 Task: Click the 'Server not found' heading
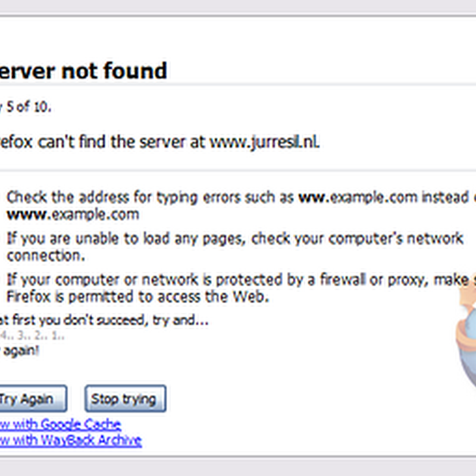83,70
